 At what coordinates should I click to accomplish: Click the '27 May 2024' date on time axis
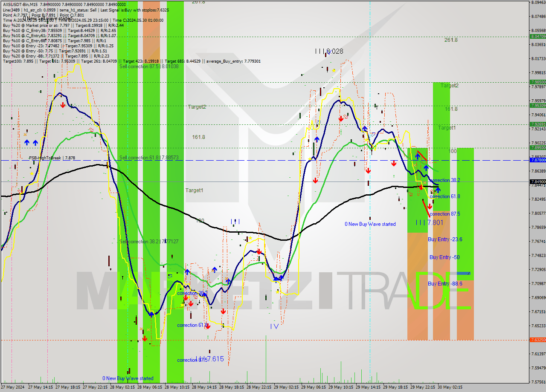pos(12,387)
